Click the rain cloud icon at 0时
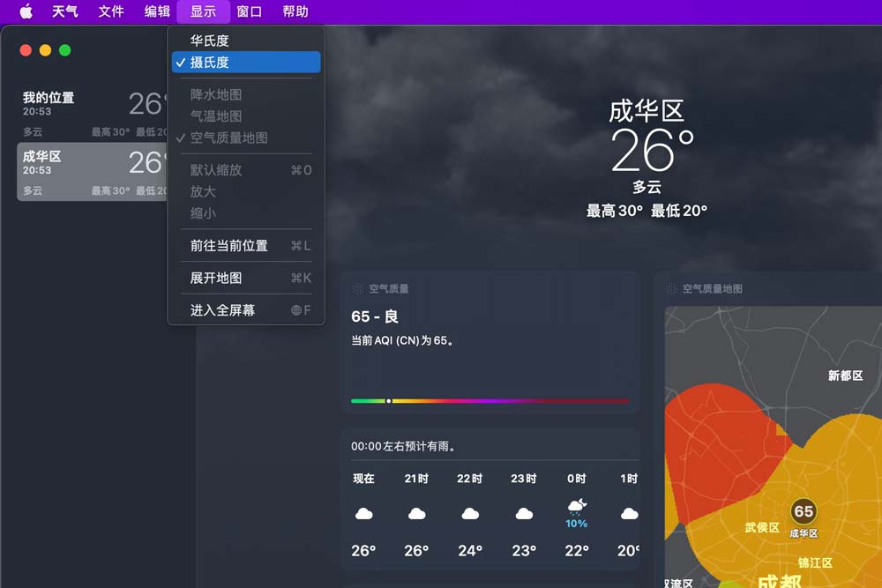 tap(577, 507)
